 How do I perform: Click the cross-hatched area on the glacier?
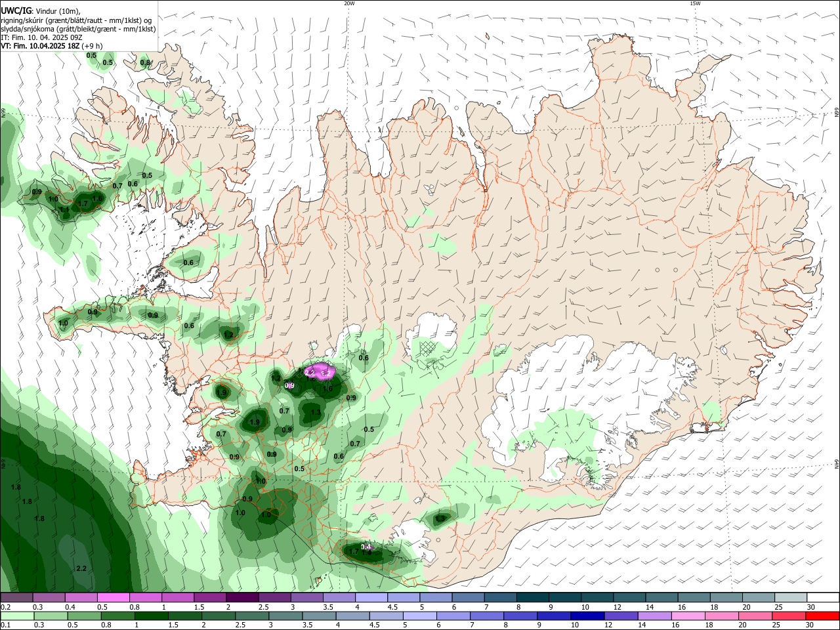pos(429,348)
